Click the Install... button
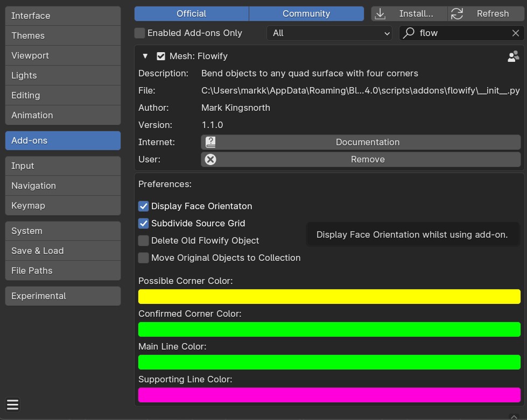The height and width of the screenshot is (420, 527). point(409,14)
